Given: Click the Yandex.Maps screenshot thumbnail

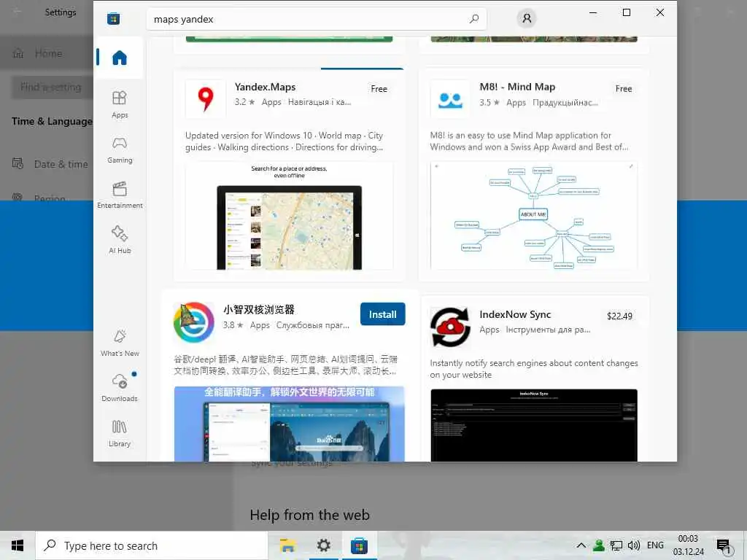Looking at the screenshot, I should [x=289, y=216].
